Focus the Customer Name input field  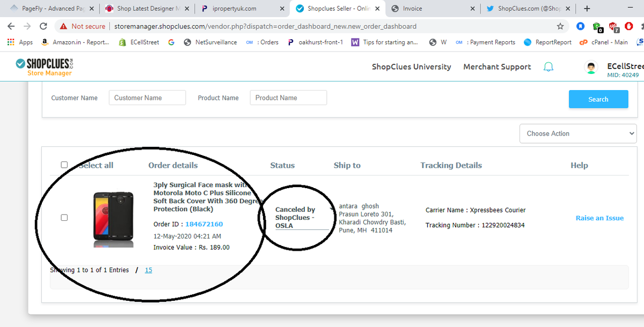tap(147, 98)
